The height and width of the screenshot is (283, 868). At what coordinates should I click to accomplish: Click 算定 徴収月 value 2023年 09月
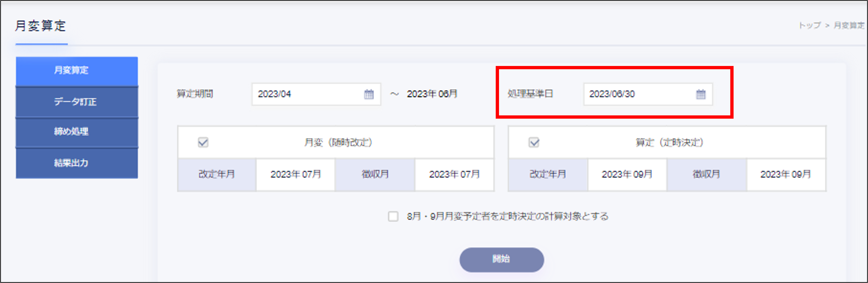[785, 174]
